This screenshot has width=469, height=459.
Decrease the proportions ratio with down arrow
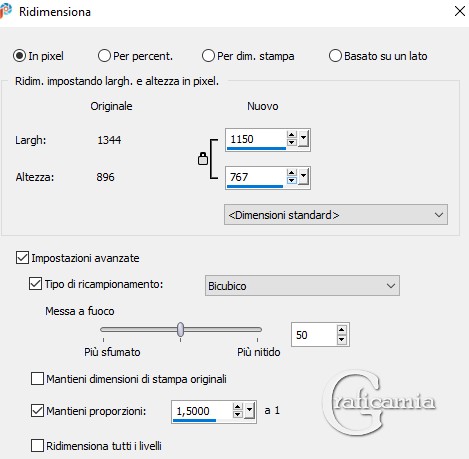click(237, 414)
